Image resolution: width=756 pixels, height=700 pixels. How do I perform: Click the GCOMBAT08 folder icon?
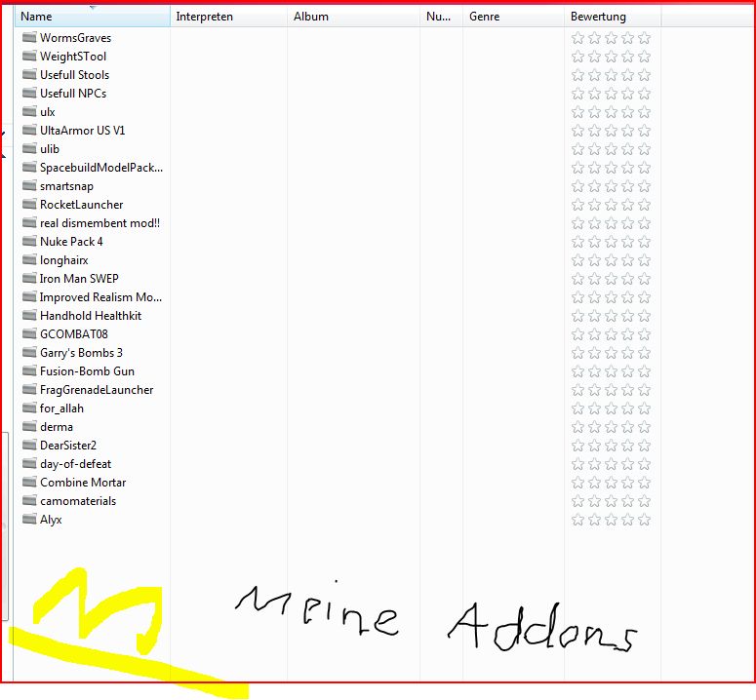coord(29,334)
